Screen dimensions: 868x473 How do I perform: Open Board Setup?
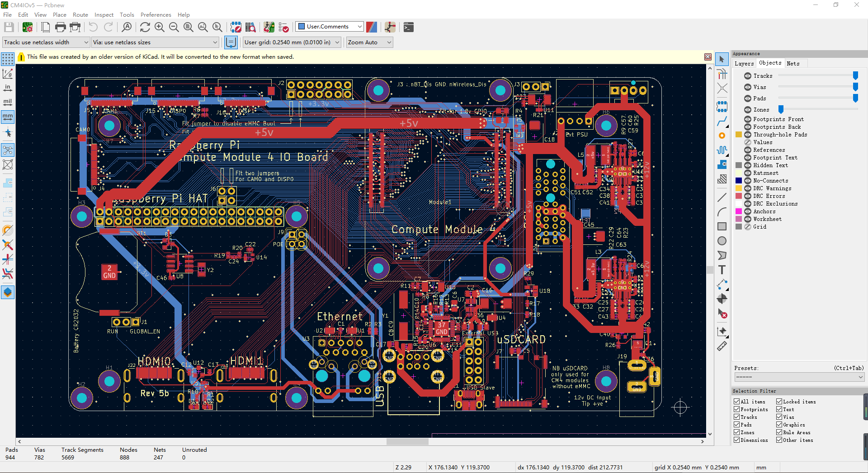point(28,27)
